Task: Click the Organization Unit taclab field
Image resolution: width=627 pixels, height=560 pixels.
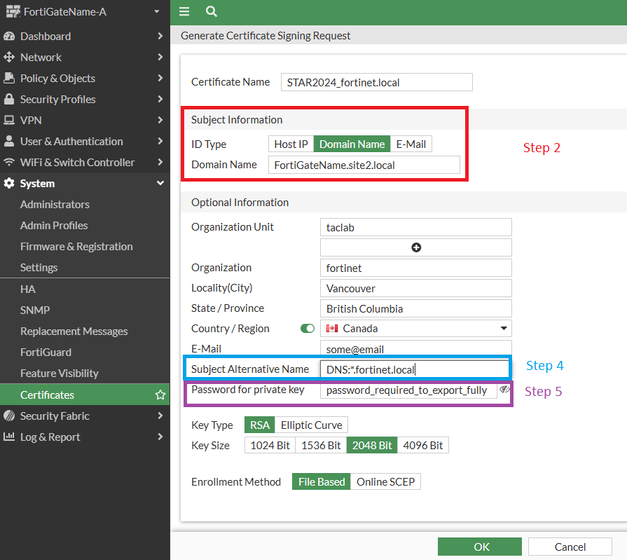Action: [416, 227]
